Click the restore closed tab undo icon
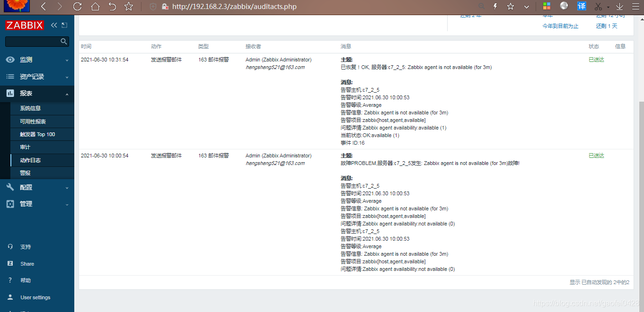 (x=112, y=7)
